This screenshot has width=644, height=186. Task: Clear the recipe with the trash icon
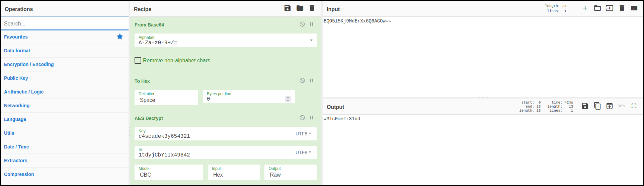click(312, 8)
